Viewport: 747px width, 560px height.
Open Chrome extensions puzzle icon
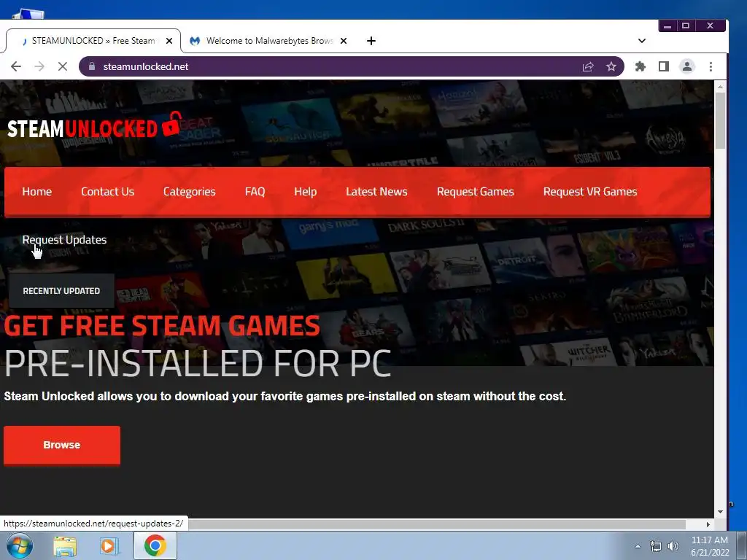pyautogui.click(x=640, y=66)
